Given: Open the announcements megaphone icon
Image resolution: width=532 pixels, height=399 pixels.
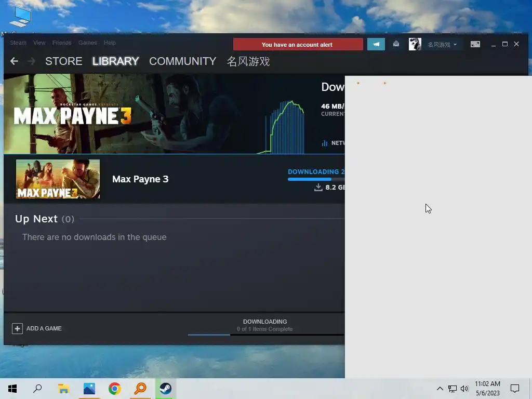Looking at the screenshot, I should tap(376, 45).
